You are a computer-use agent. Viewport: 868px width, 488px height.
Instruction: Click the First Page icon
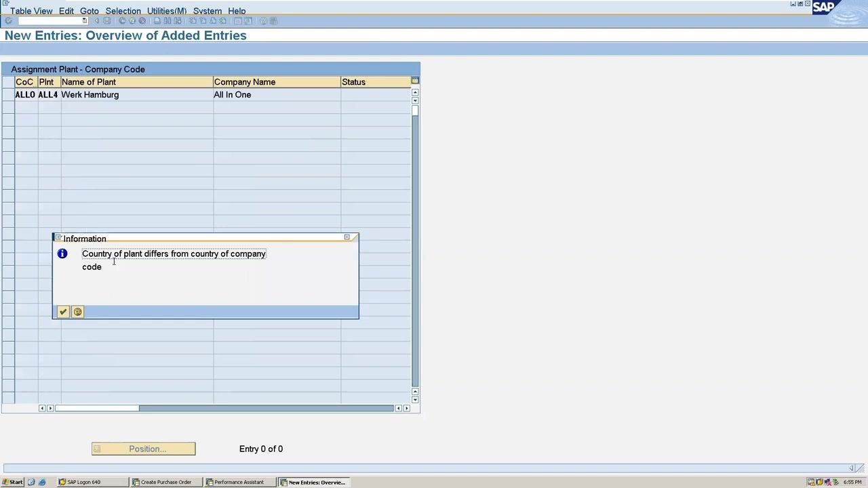pos(193,21)
